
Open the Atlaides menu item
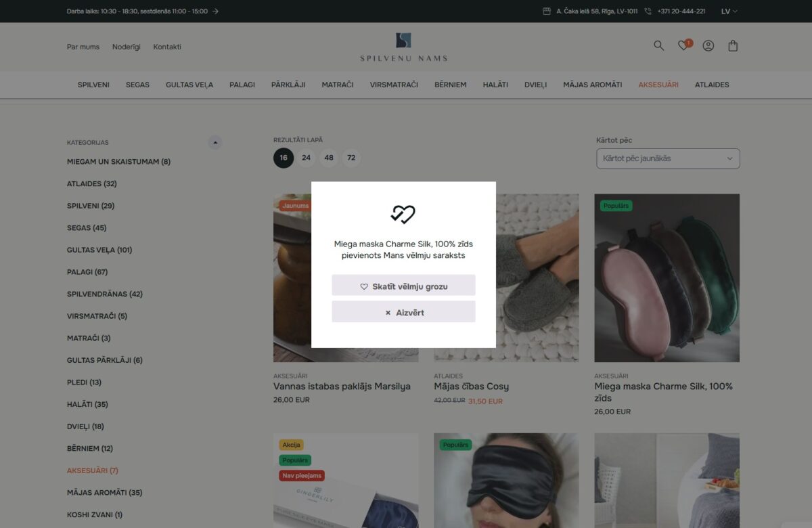click(712, 85)
